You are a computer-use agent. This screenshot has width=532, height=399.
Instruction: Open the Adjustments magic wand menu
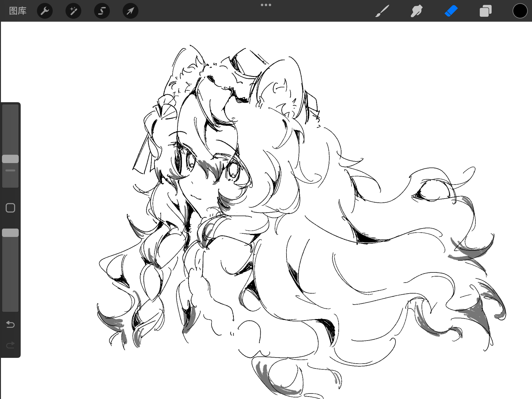click(73, 11)
